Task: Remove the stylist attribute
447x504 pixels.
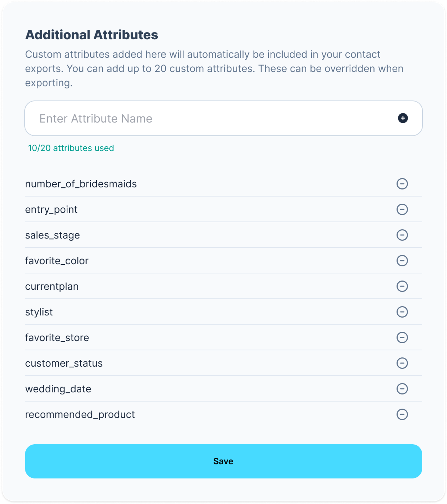Action: [402, 312]
